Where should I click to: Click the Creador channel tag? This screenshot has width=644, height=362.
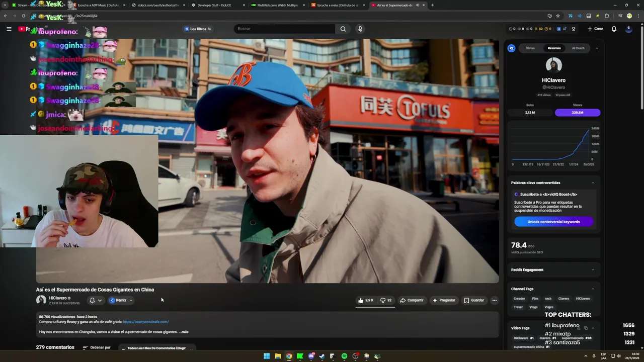pyautogui.click(x=519, y=299)
